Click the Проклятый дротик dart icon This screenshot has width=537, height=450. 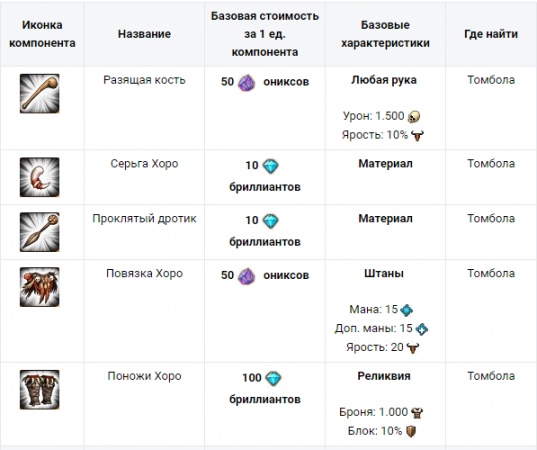pyautogui.click(x=39, y=232)
